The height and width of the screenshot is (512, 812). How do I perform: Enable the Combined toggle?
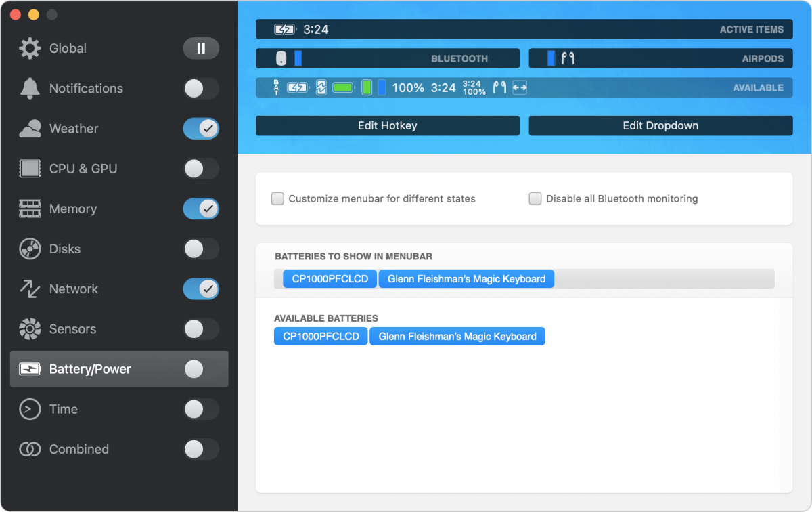[x=201, y=449]
